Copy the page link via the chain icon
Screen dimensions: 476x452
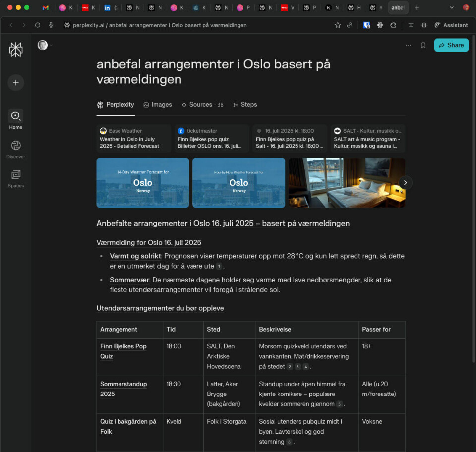[350, 25]
